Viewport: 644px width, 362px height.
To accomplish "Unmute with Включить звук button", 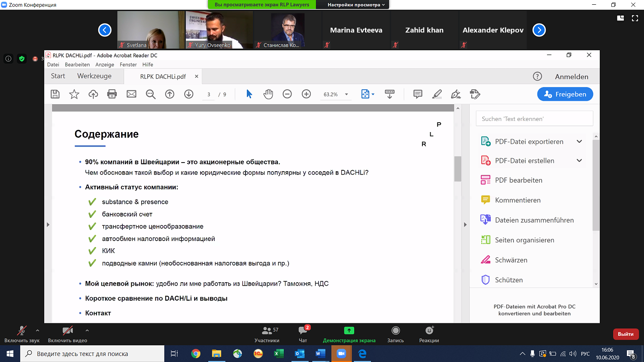I will coord(22,334).
